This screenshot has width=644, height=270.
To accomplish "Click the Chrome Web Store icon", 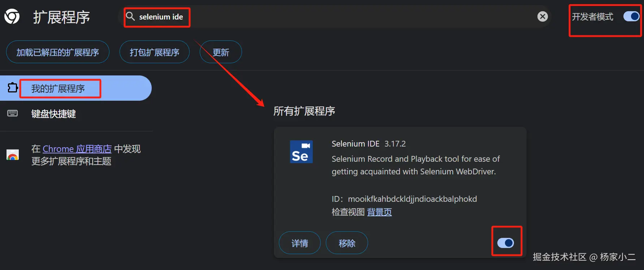I will [x=13, y=155].
